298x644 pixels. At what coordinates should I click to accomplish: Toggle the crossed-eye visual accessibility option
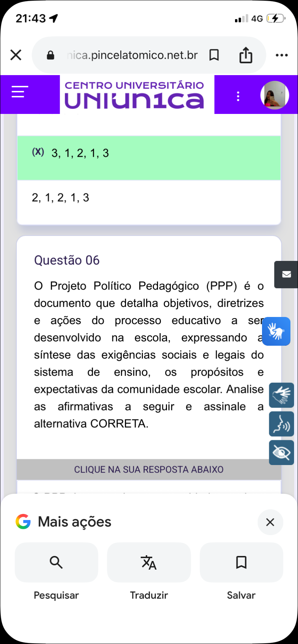(281, 453)
